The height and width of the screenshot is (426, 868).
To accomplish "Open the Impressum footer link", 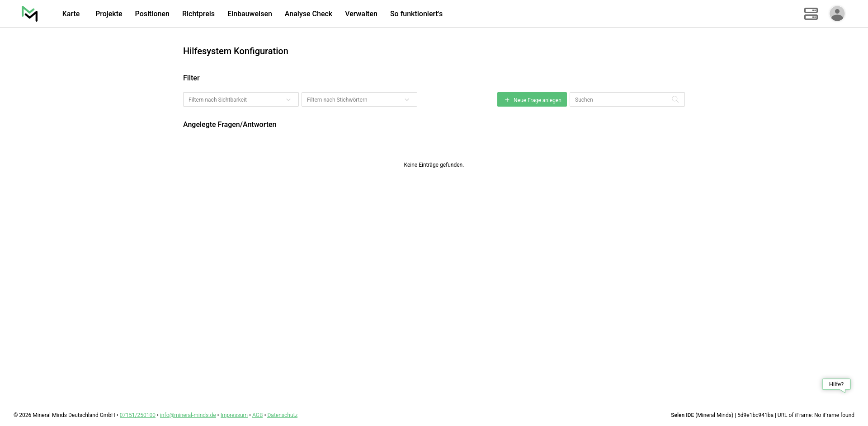I will (234, 415).
